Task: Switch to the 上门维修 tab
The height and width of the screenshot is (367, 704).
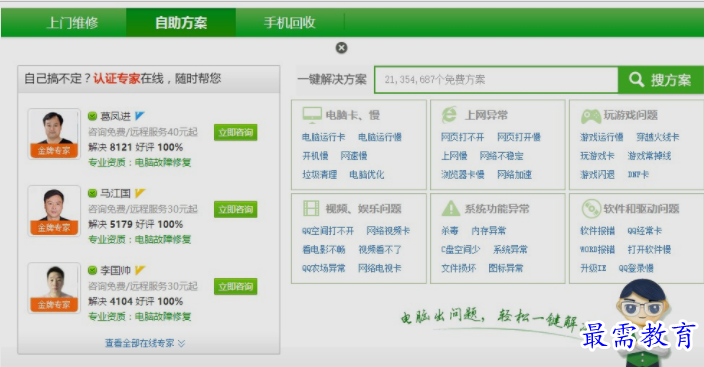Action: 72,22
